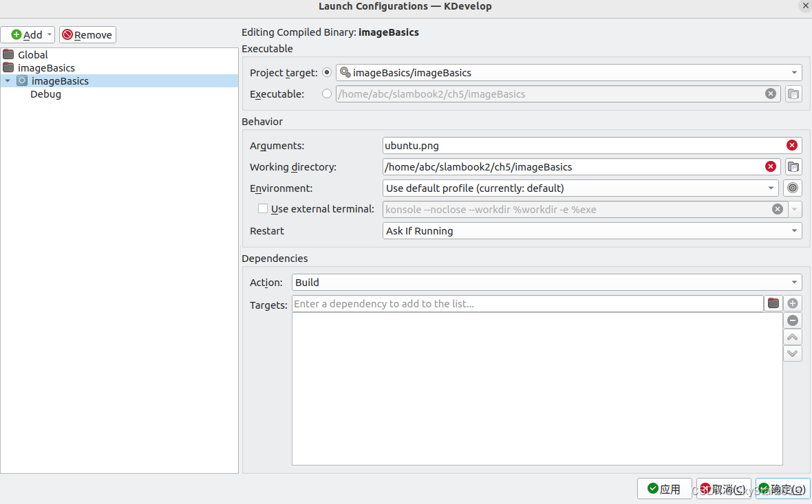Image resolution: width=812 pixels, height=504 pixels.
Task: Clear the Arguments field
Action: [792, 145]
